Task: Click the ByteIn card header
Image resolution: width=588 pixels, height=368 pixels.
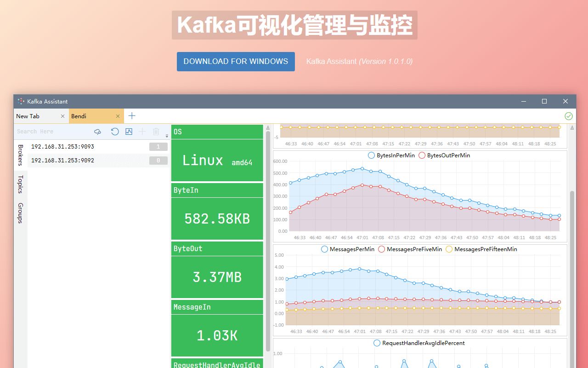Action: (217, 190)
